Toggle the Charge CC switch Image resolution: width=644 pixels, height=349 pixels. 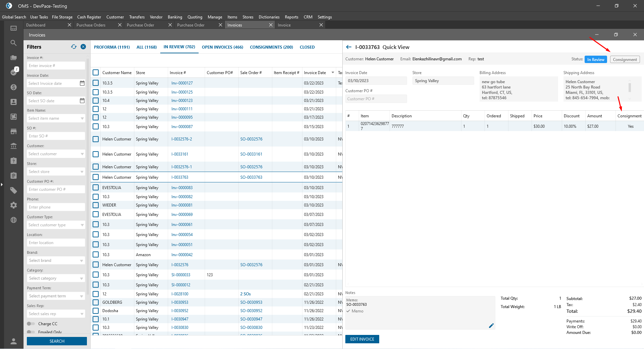31,324
